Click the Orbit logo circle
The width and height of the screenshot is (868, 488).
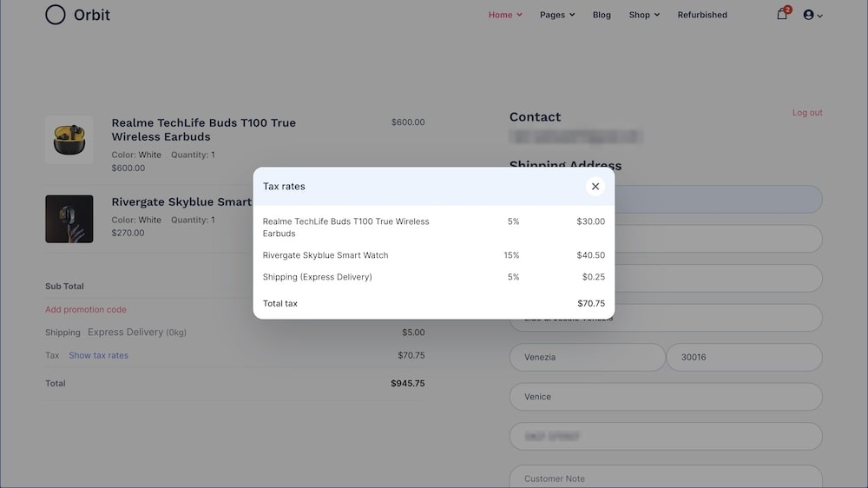click(56, 15)
